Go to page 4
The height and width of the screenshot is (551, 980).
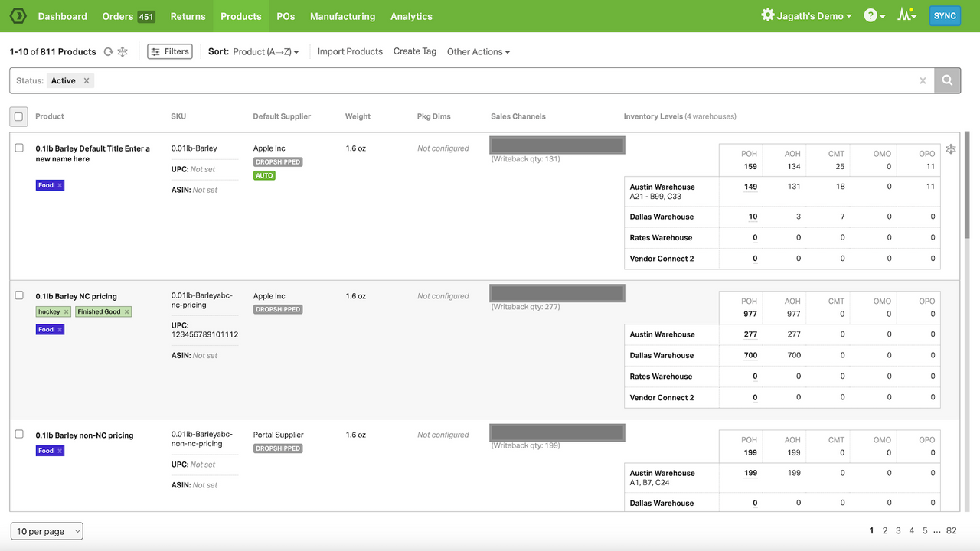click(x=911, y=530)
